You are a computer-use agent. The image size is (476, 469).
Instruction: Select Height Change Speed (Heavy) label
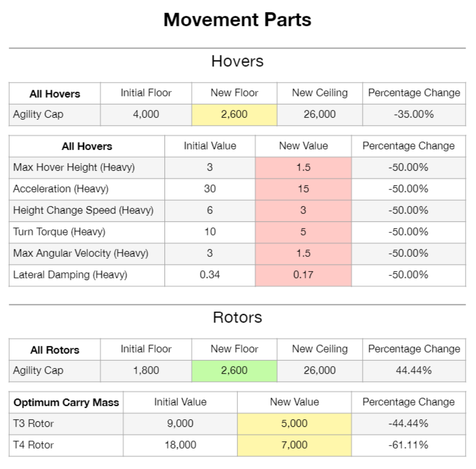point(83,210)
